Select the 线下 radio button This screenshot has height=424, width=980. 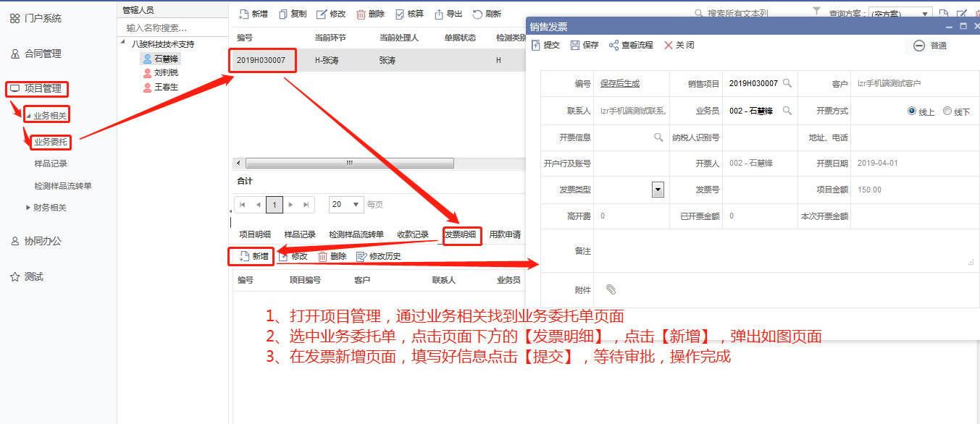(x=947, y=111)
